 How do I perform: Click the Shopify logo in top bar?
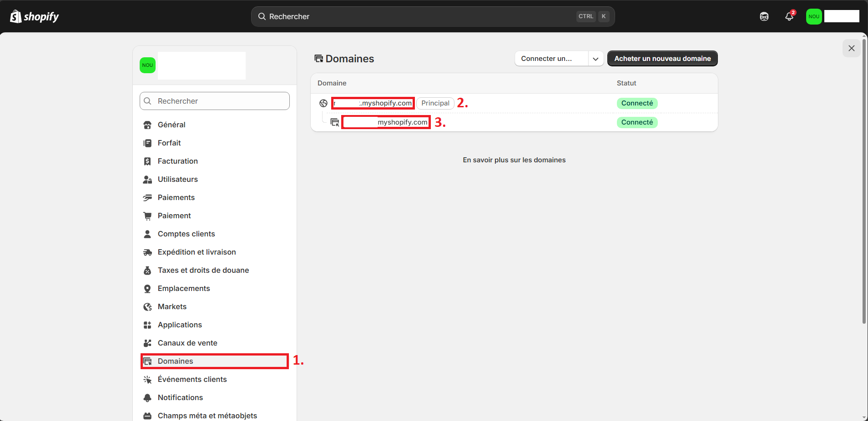pos(35,16)
